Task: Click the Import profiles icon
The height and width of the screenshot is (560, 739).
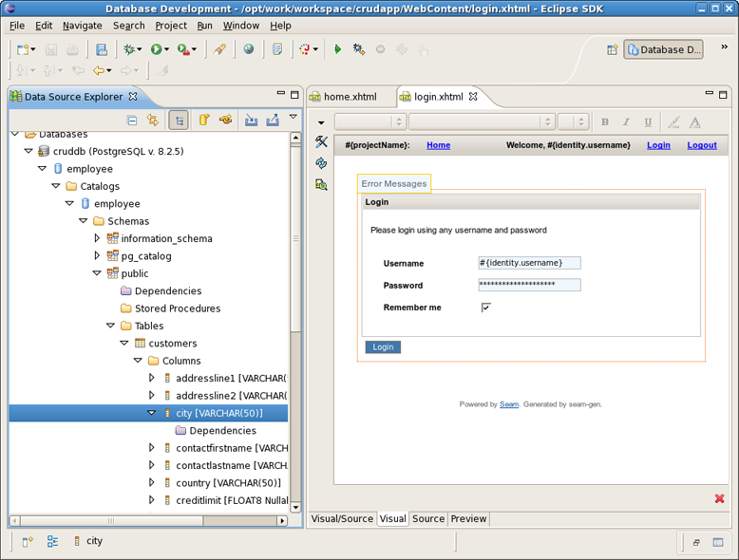Action: pyautogui.click(x=251, y=121)
